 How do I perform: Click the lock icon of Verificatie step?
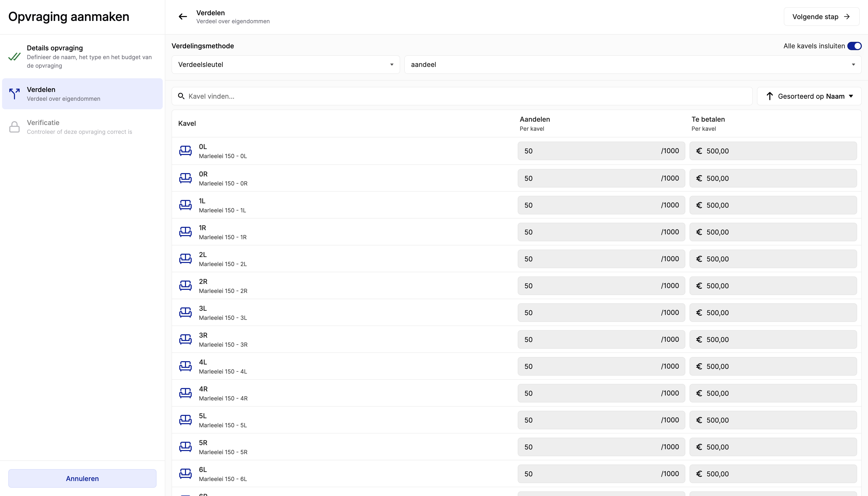click(14, 127)
